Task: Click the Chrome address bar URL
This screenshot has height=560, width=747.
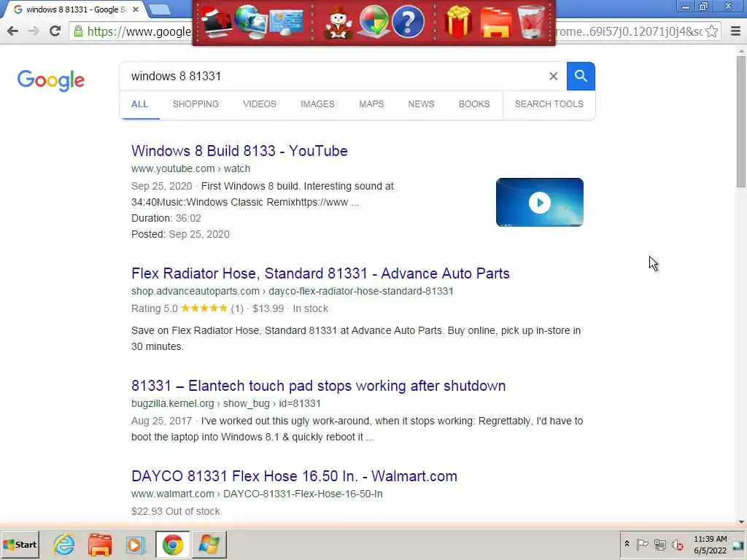Action: pyautogui.click(x=139, y=31)
